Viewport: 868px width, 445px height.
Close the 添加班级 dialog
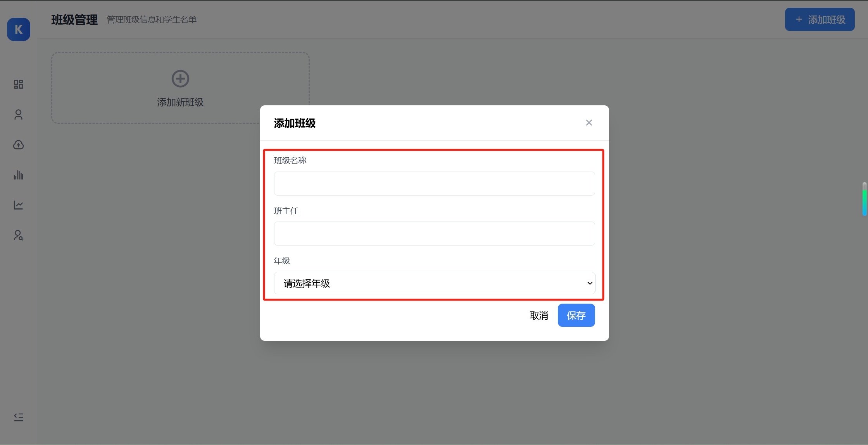589,123
